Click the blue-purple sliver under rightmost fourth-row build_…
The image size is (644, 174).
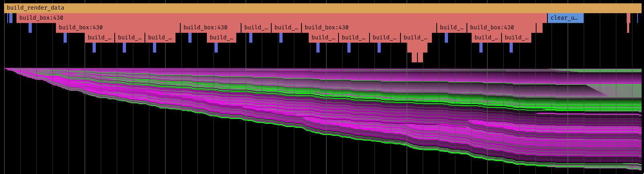[511, 47]
